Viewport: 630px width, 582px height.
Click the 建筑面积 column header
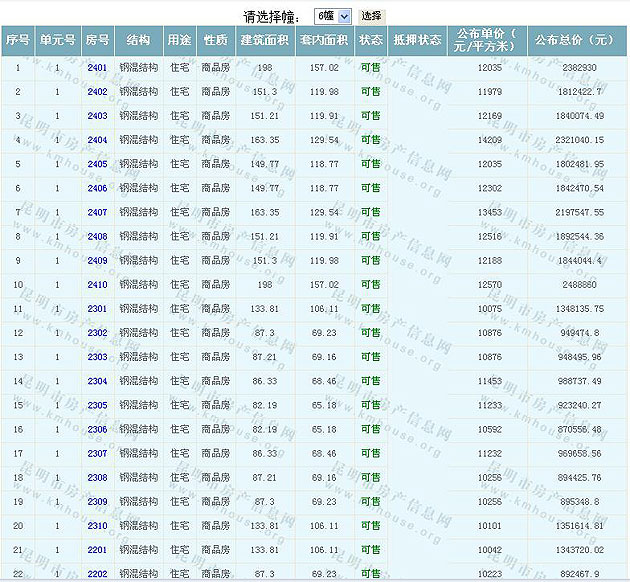pos(264,40)
